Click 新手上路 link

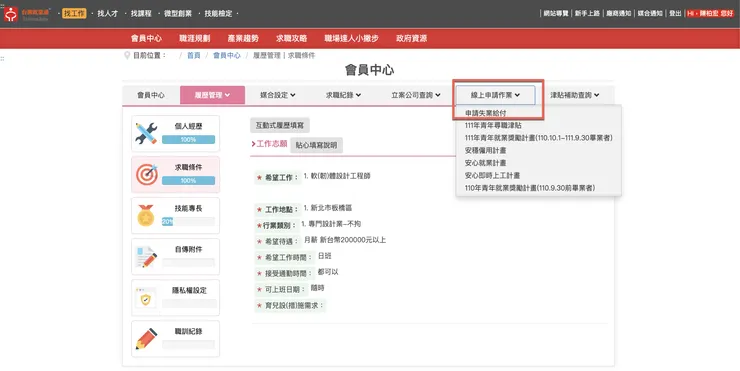coord(587,14)
